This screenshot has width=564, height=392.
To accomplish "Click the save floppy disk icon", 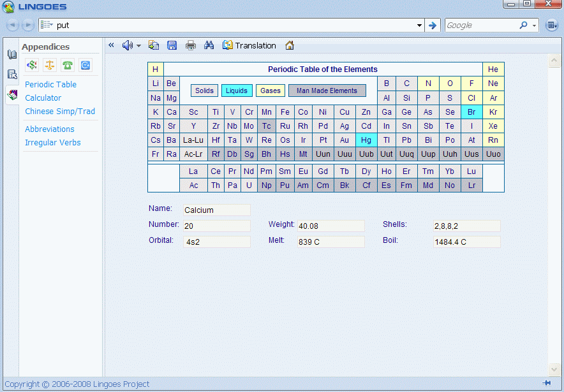I will (172, 45).
